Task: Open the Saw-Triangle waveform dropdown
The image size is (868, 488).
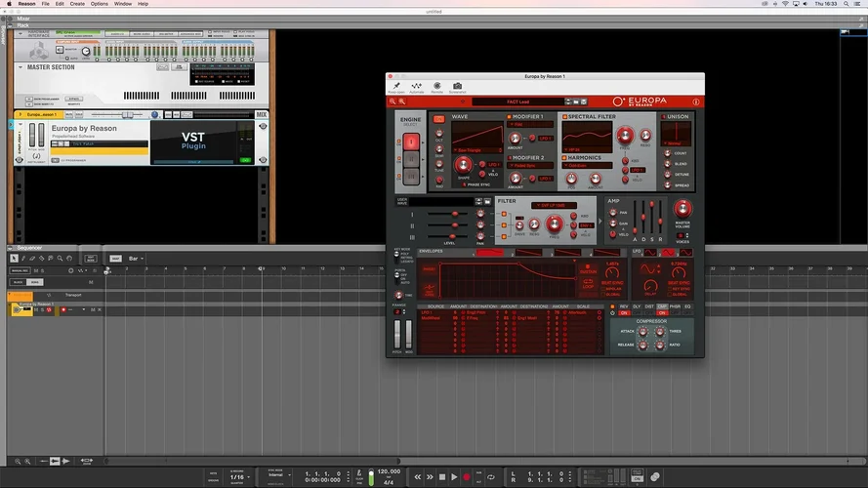Action: pos(477,150)
